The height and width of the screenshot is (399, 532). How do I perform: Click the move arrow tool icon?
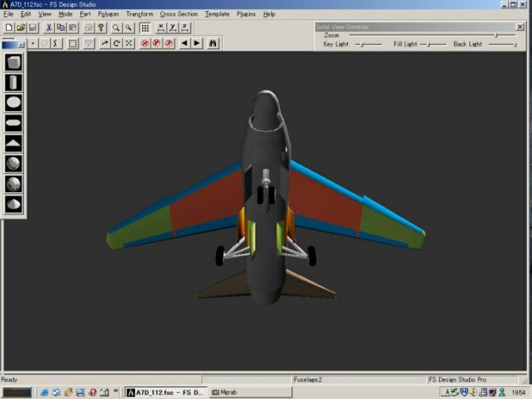tap(105, 43)
